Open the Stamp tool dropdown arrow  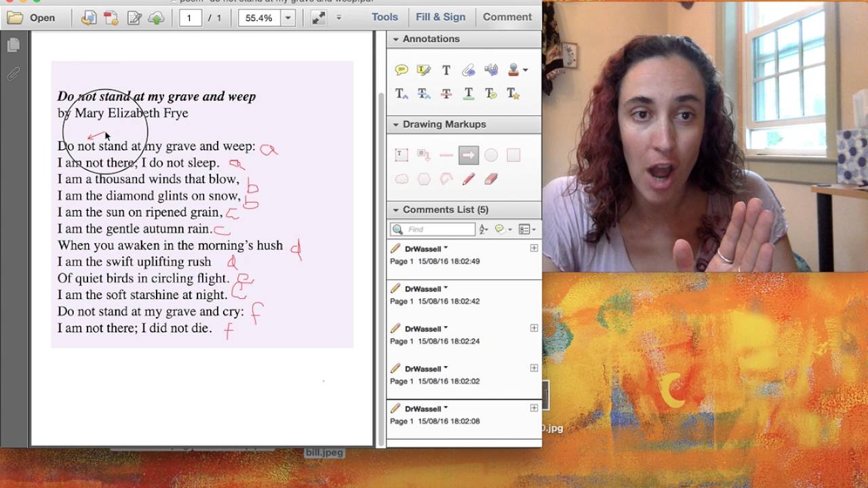click(x=526, y=70)
